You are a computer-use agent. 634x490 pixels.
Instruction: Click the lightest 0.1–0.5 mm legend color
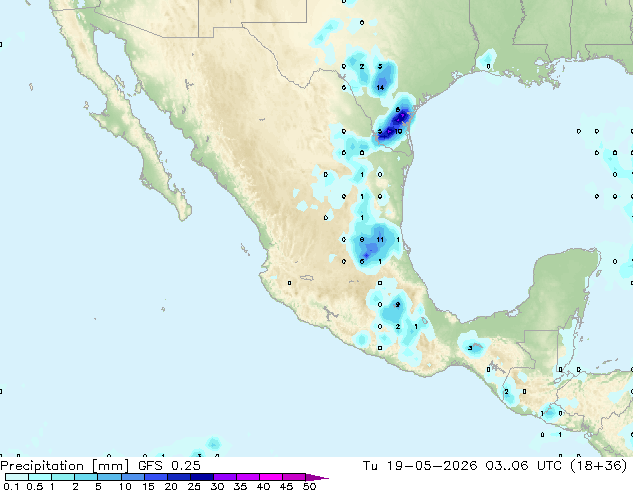(17, 477)
